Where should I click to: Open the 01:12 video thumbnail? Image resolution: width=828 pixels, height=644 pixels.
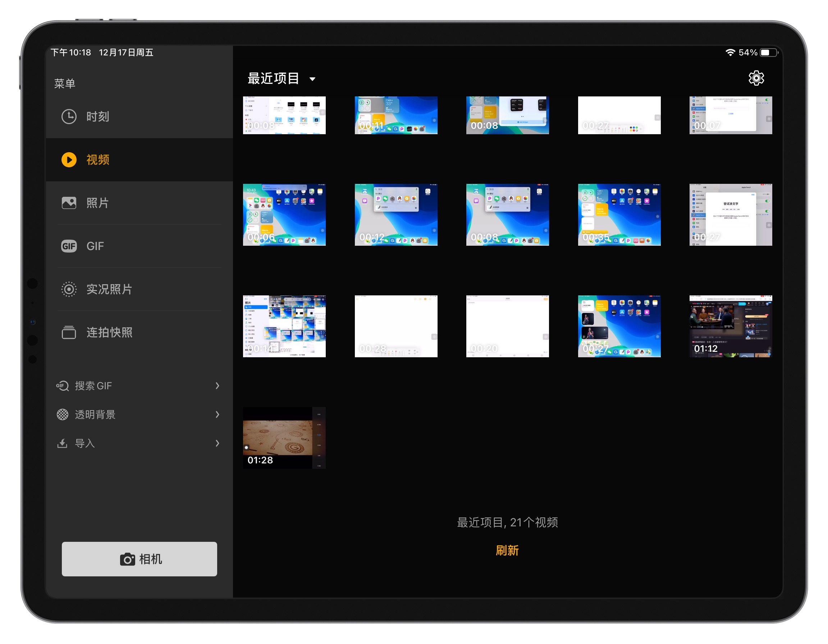tap(730, 326)
